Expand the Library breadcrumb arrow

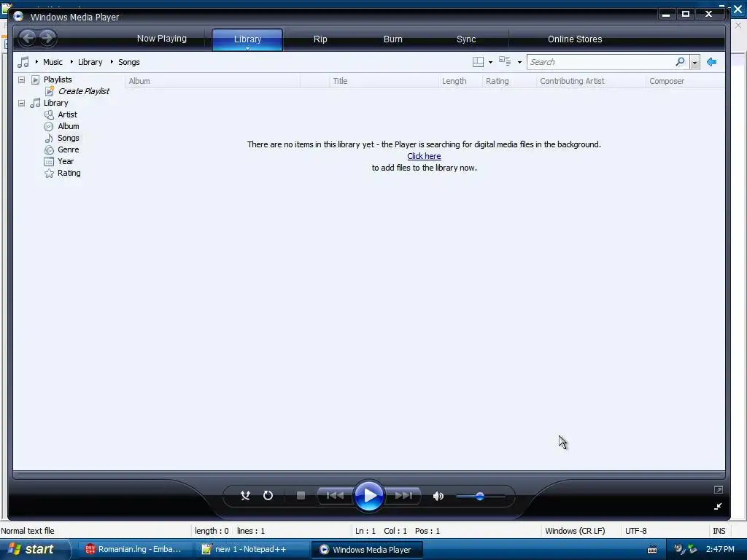tap(71, 61)
